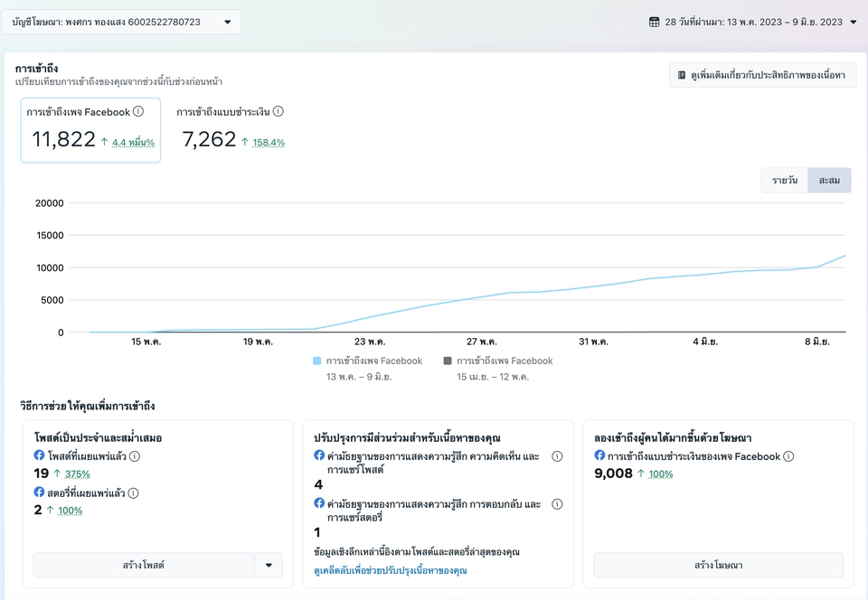Image resolution: width=868 pixels, height=600 pixels.
Task: Open the ad account dropdown พงศกร ทองแสง
Action: tap(121, 22)
